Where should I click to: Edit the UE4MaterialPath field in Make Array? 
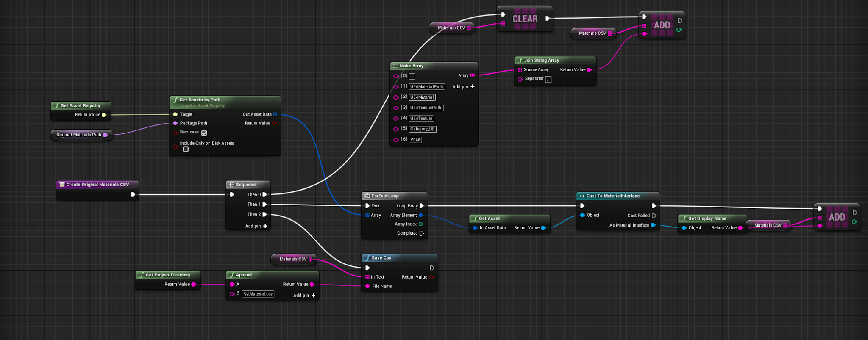click(x=427, y=87)
